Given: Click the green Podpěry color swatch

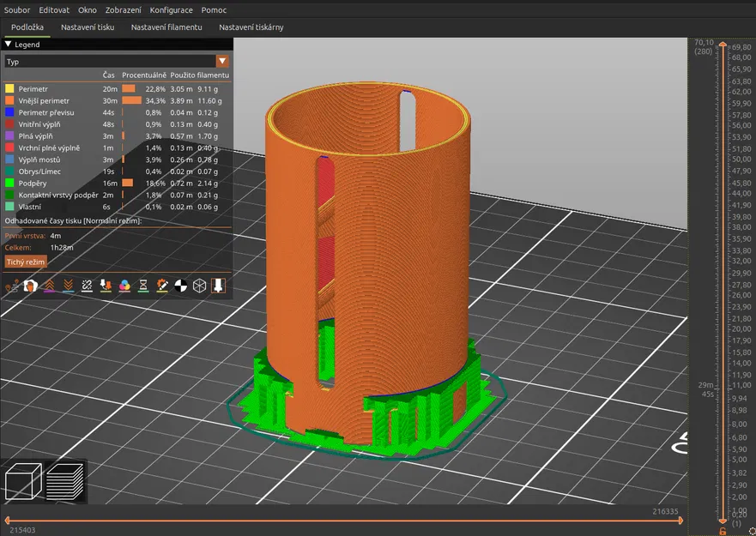Looking at the screenshot, I should [9, 183].
